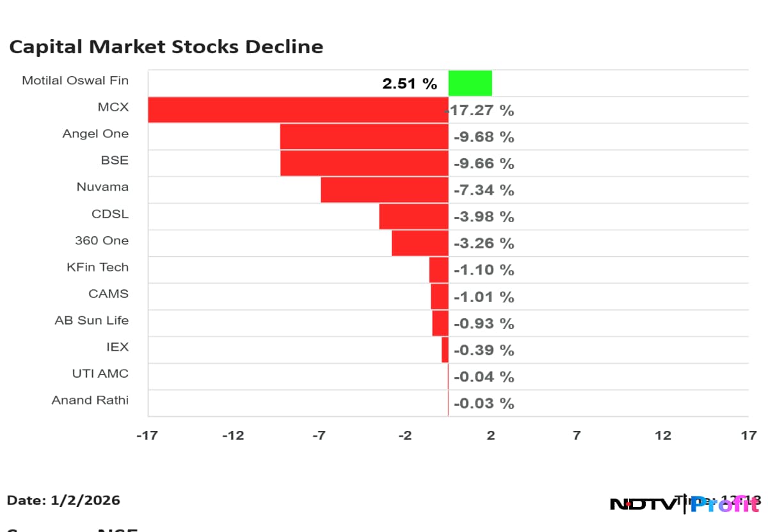Screen dimensions: 768x532
Task: Select the Anand Rathi label
Action: [90, 401]
